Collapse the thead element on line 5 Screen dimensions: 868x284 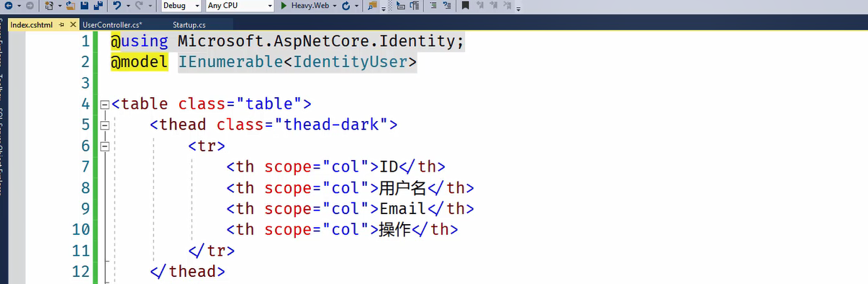tap(105, 125)
